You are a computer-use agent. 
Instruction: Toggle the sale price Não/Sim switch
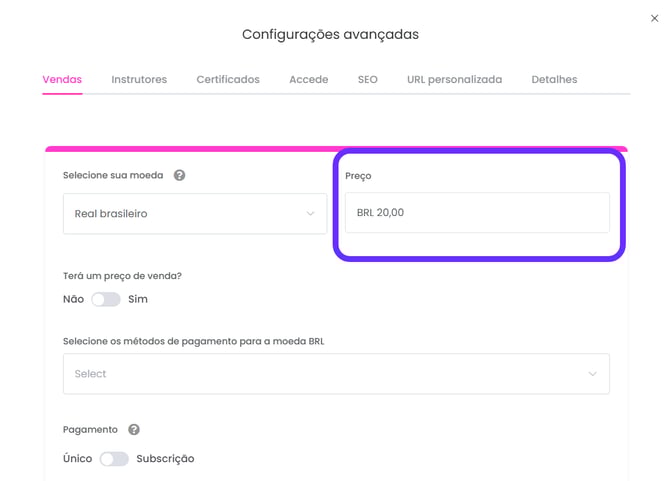[106, 299]
